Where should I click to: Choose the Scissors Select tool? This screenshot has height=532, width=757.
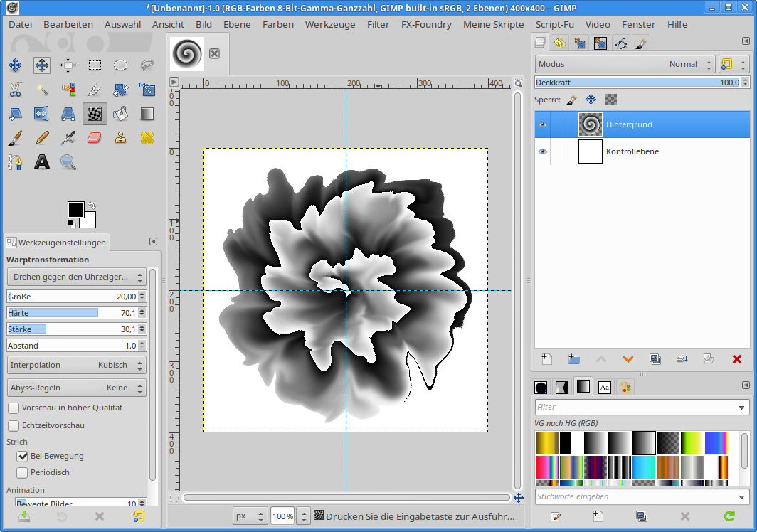coord(15,89)
